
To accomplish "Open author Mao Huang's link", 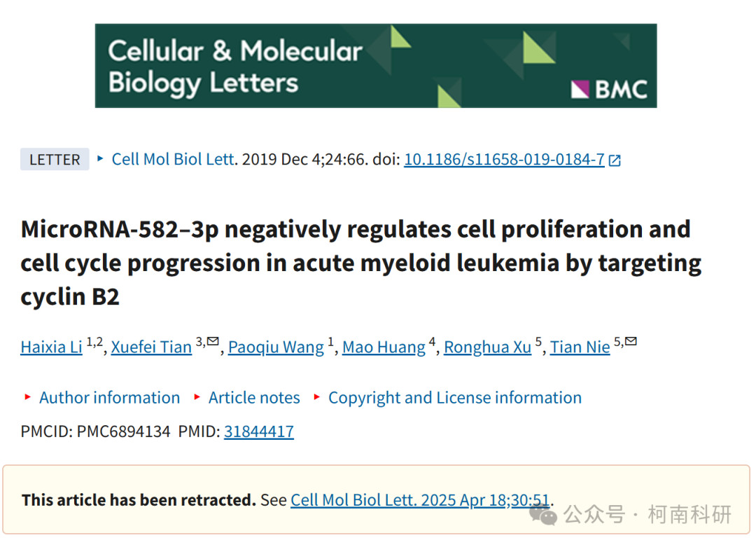I will pos(384,347).
